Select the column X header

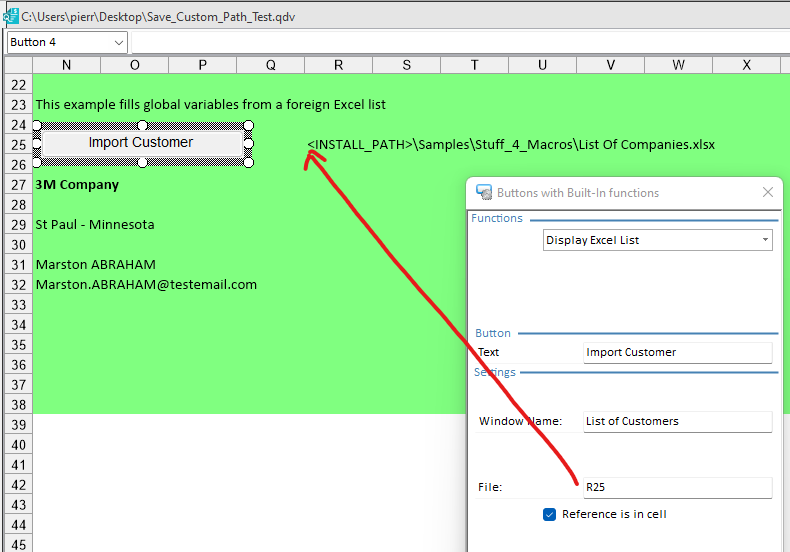pyautogui.click(x=746, y=65)
